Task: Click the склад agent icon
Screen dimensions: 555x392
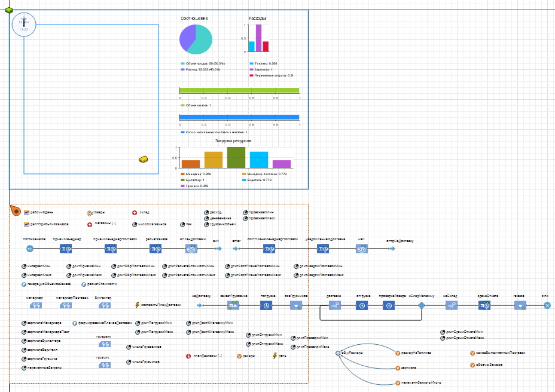Action: (x=135, y=213)
